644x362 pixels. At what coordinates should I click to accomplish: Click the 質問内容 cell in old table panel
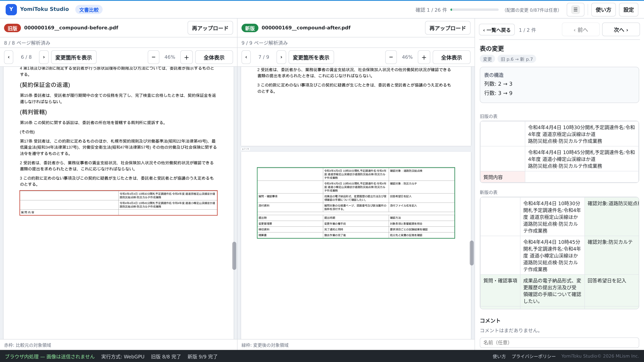[503, 177]
